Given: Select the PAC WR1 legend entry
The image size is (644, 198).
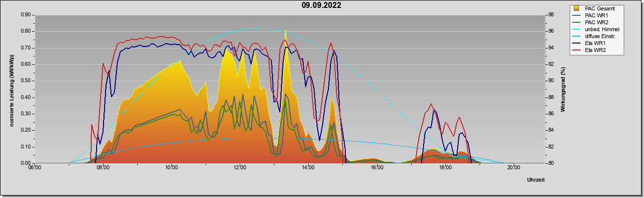Looking at the screenshot, I should [592, 15].
